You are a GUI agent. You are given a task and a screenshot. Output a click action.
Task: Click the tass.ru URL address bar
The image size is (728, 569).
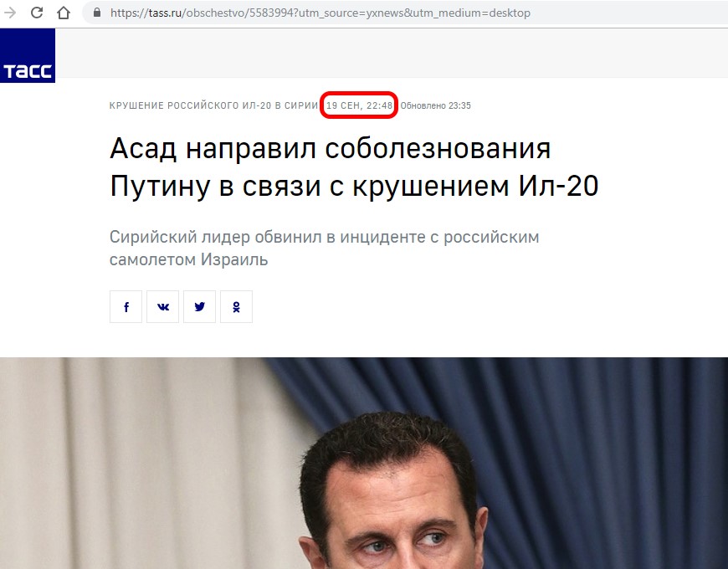[404, 13]
